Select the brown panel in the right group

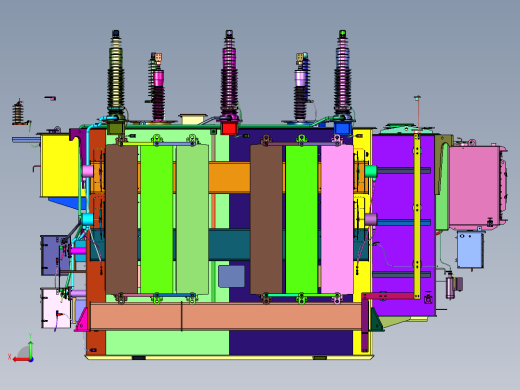tap(266, 219)
